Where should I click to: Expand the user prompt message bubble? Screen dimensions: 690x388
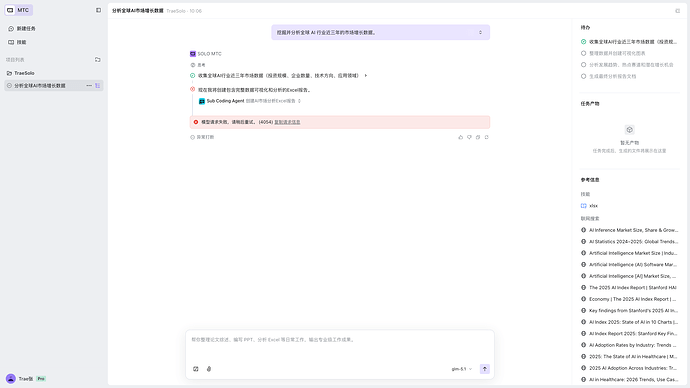point(480,33)
